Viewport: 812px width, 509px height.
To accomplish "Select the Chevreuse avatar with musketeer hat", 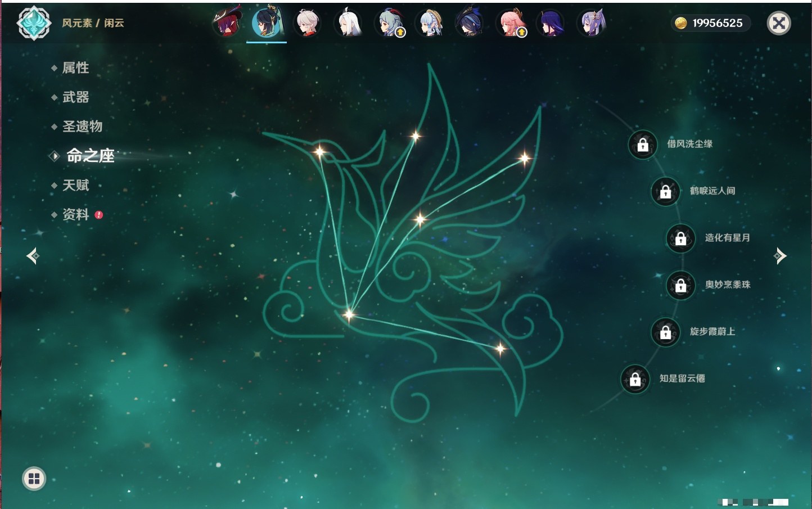I will pos(227,22).
